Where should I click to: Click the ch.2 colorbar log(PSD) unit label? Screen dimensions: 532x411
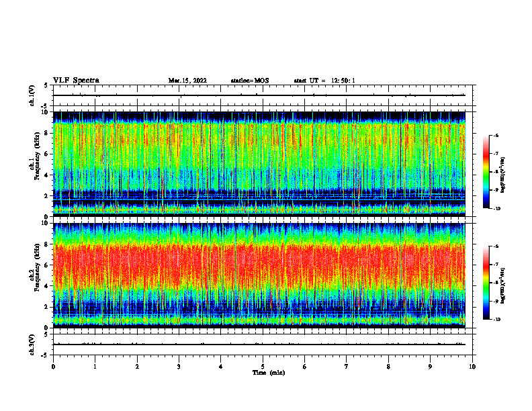(x=503, y=285)
